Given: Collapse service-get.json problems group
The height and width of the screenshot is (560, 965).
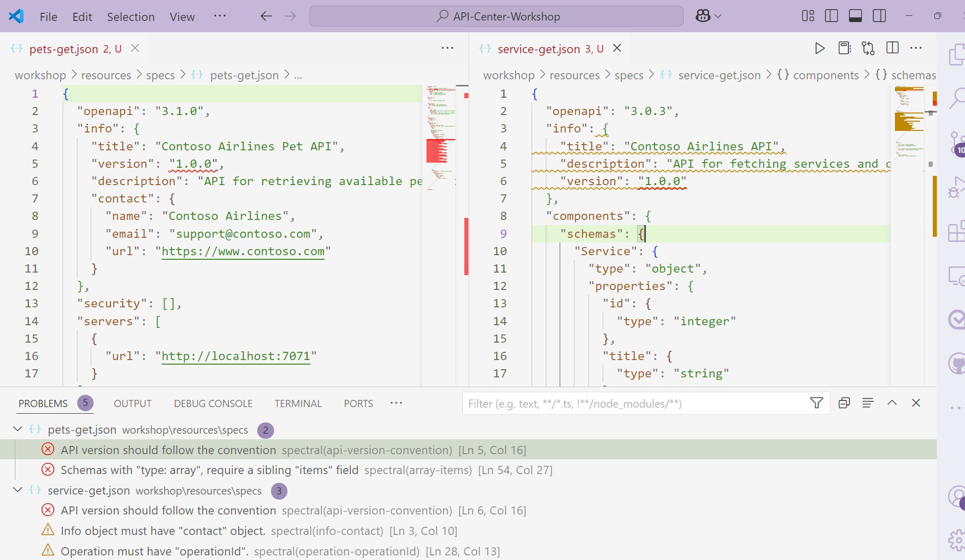Looking at the screenshot, I should point(18,490).
